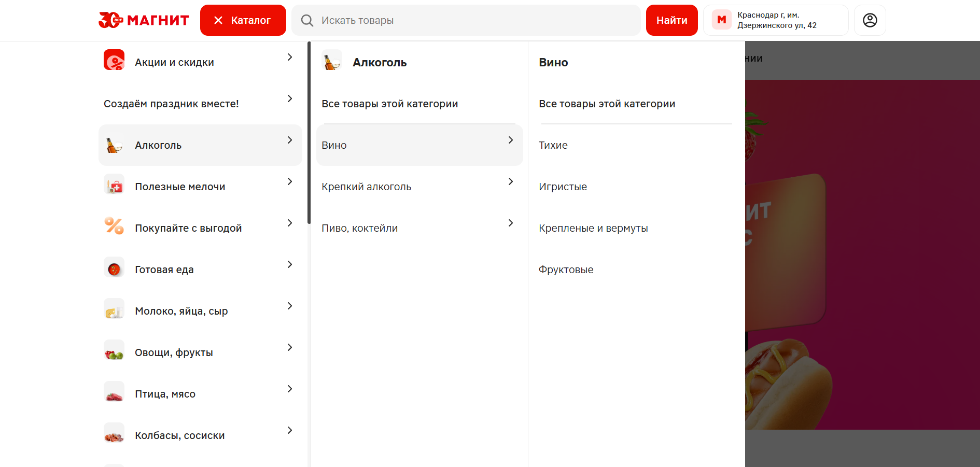Click the Найти search button
The width and height of the screenshot is (980, 467).
671,20
